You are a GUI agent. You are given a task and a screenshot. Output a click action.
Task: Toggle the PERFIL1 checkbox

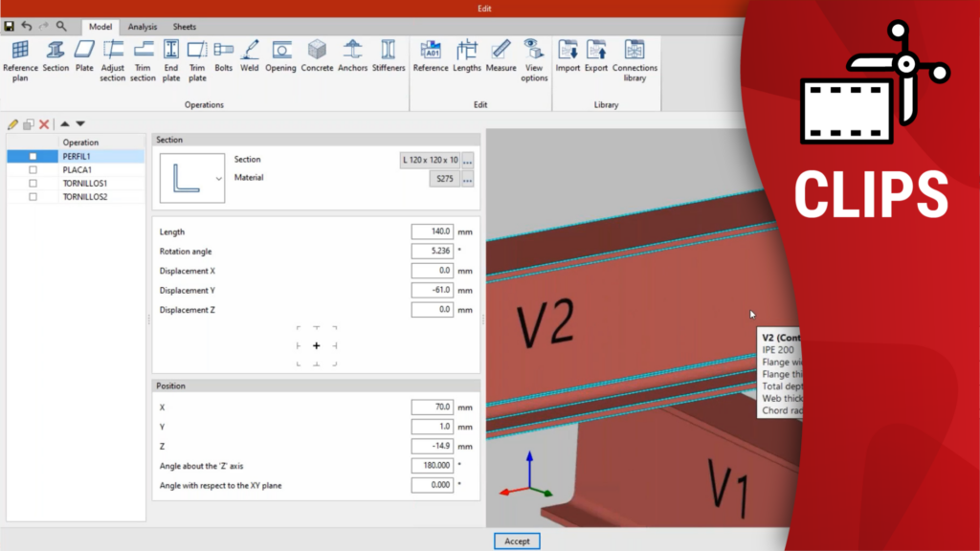pos(33,156)
